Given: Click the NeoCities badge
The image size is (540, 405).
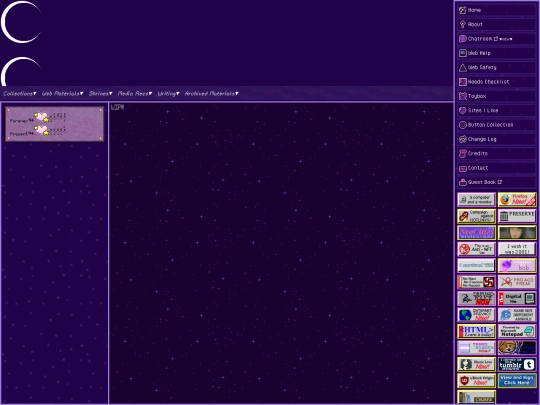Looking at the screenshot, I should click(477, 232).
